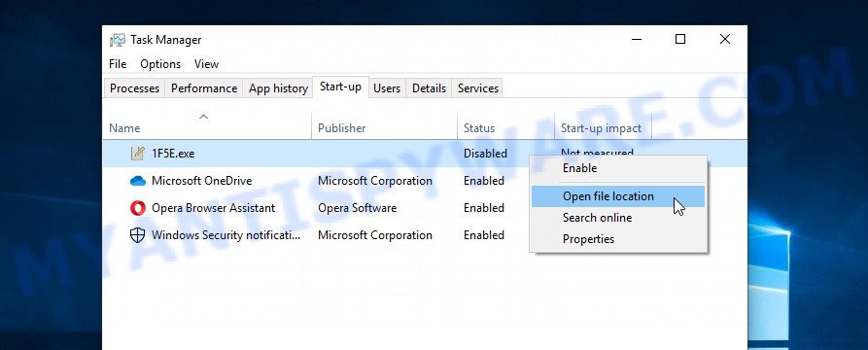Click the sort arrow above Name column

(x=204, y=117)
